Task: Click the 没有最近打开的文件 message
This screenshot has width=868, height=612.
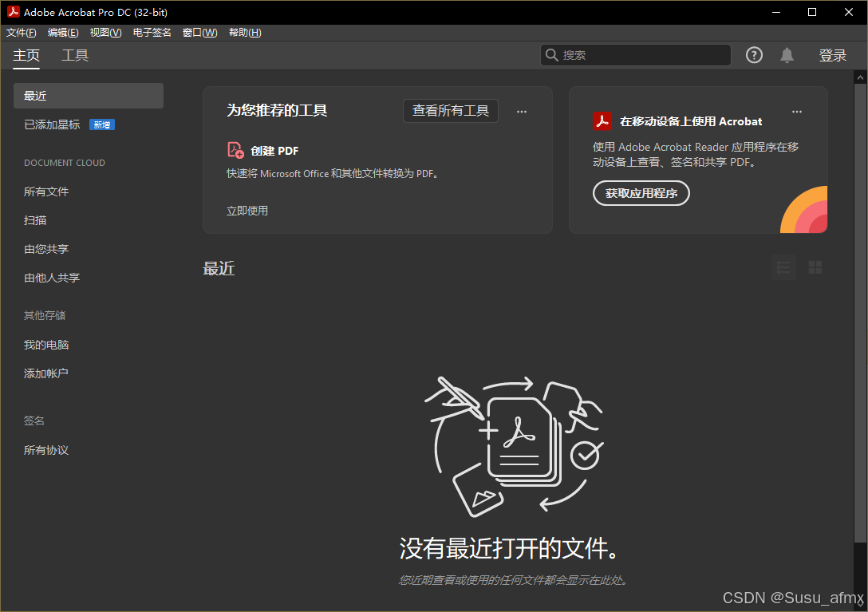Action: pyautogui.click(x=509, y=548)
